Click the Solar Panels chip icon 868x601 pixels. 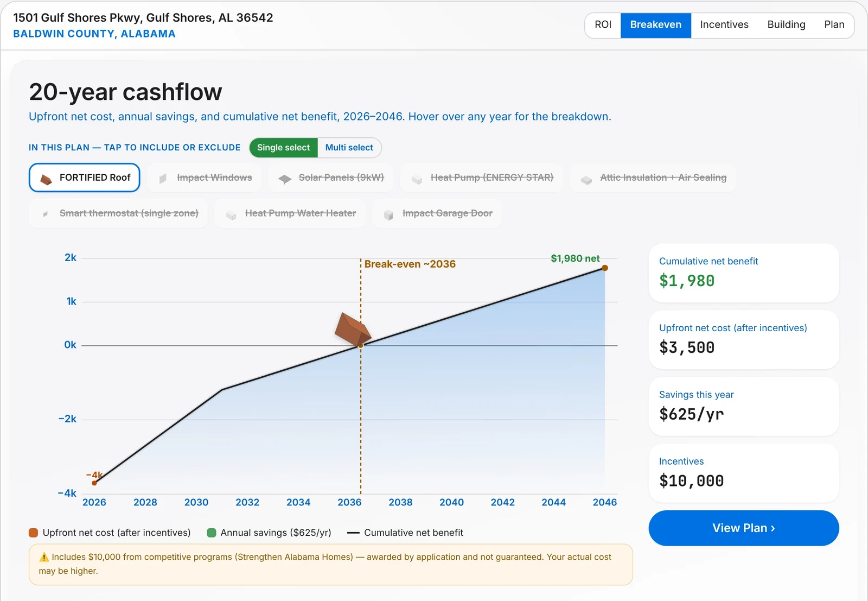[x=285, y=179]
